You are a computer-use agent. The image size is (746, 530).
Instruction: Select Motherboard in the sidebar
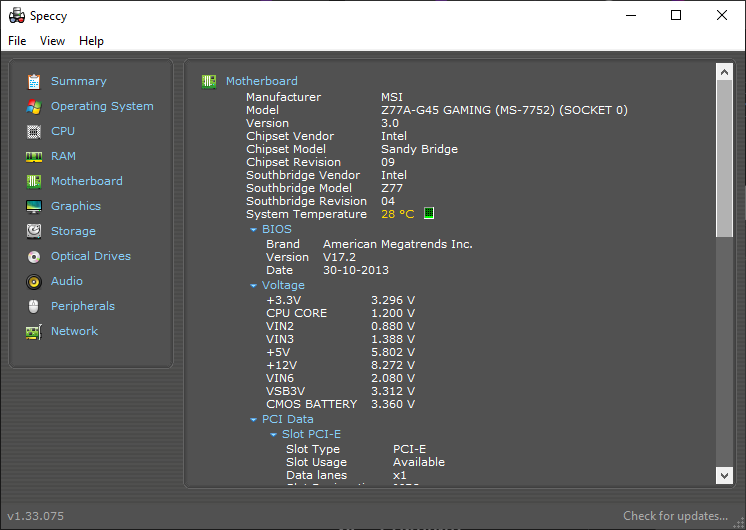tap(87, 181)
